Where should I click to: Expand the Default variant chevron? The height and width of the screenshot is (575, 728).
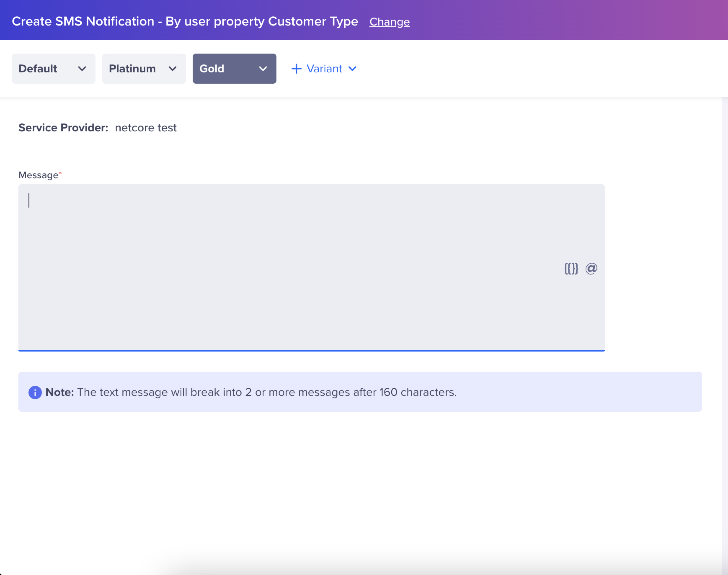pyautogui.click(x=82, y=69)
